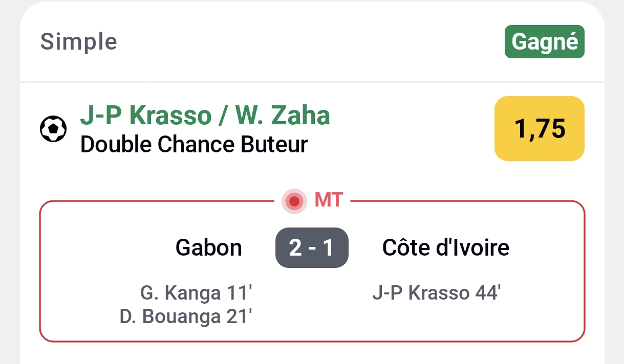Click the yellow 1,75 odds badge

(539, 128)
